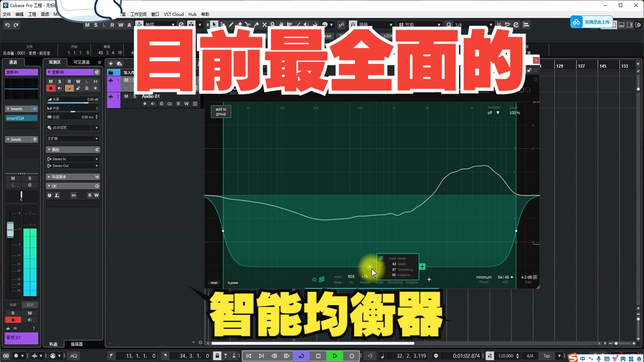Click smartEQ4 bypass button

tap(233, 283)
